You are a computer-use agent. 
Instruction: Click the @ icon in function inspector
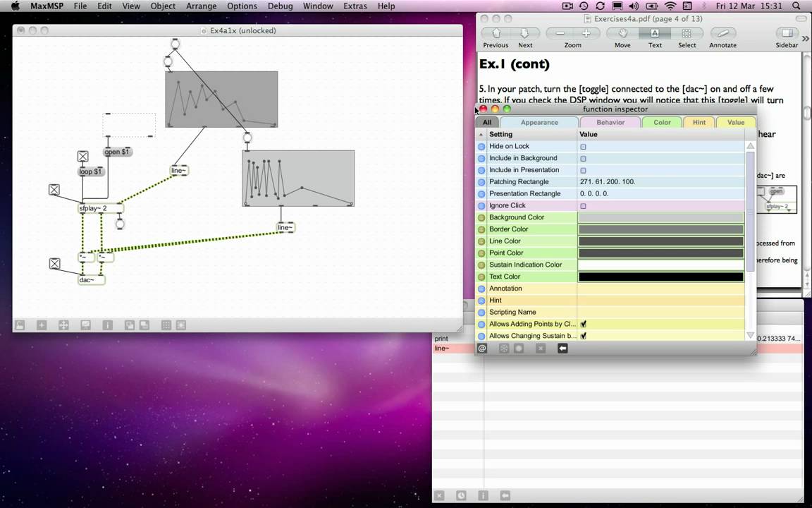click(x=482, y=349)
